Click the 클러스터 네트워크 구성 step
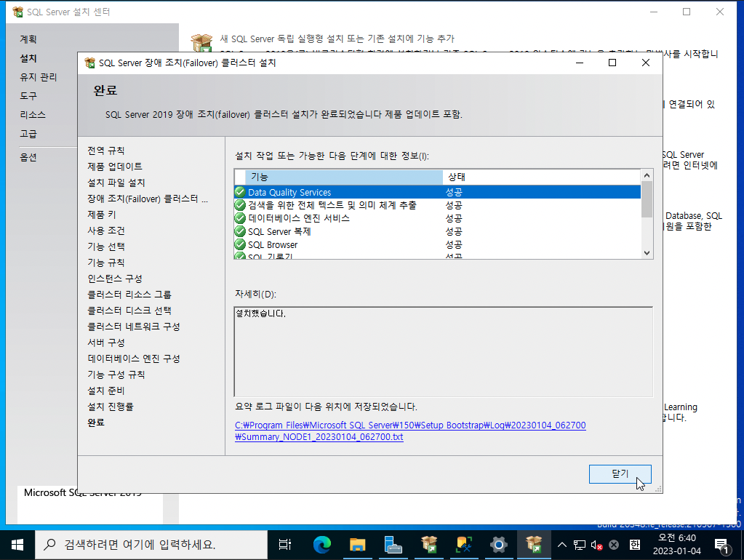Image resolution: width=744 pixels, height=560 pixels. (134, 327)
